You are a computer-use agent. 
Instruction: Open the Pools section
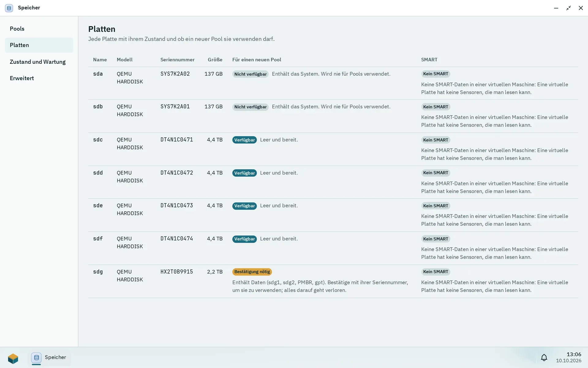(x=39, y=29)
